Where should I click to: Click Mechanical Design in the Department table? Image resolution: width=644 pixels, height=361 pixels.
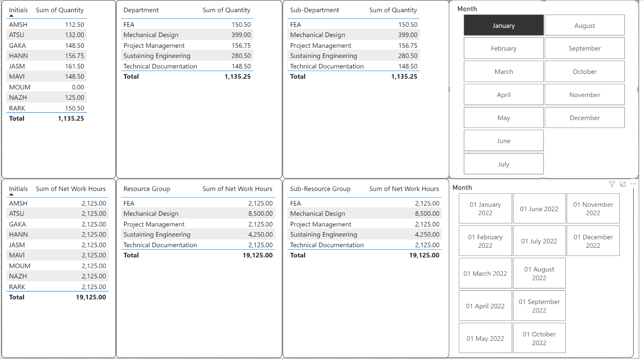pyautogui.click(x=151, y=35)
